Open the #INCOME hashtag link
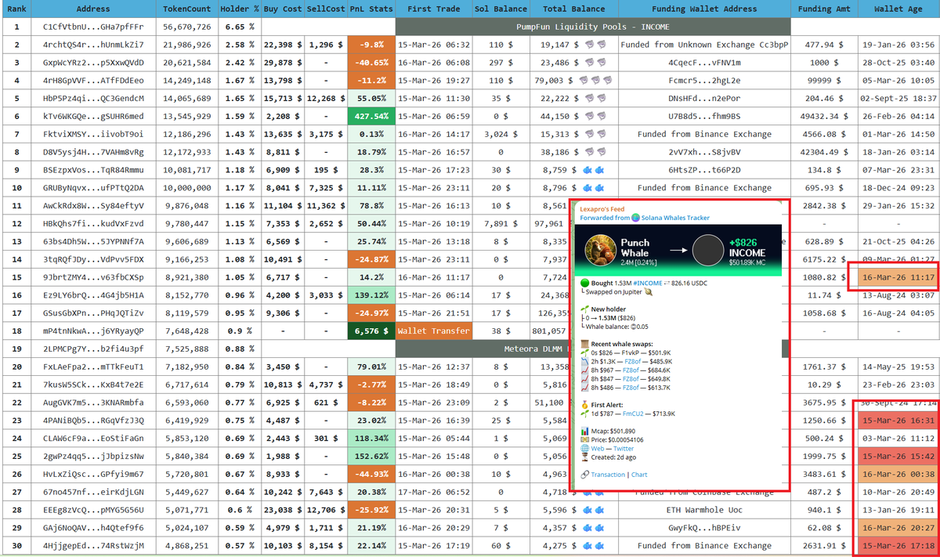The width and height of the screenshot is (940, 560). (648, 283)
